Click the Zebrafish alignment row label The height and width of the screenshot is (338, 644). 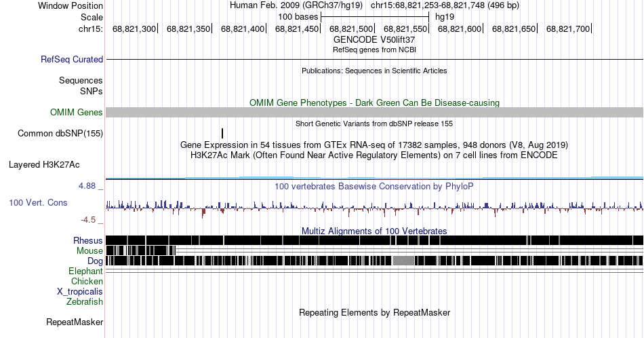tap(85, 301)
